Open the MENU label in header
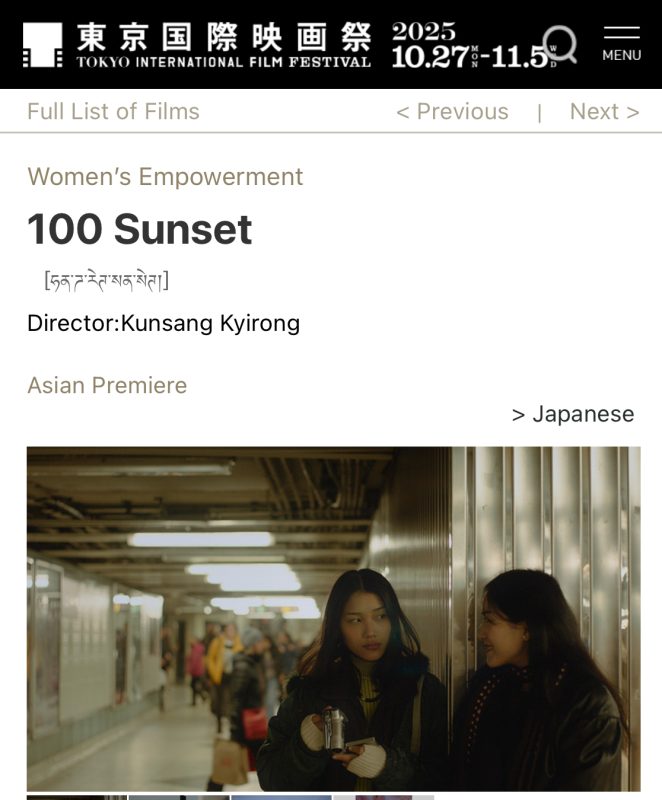 [622, 55]
